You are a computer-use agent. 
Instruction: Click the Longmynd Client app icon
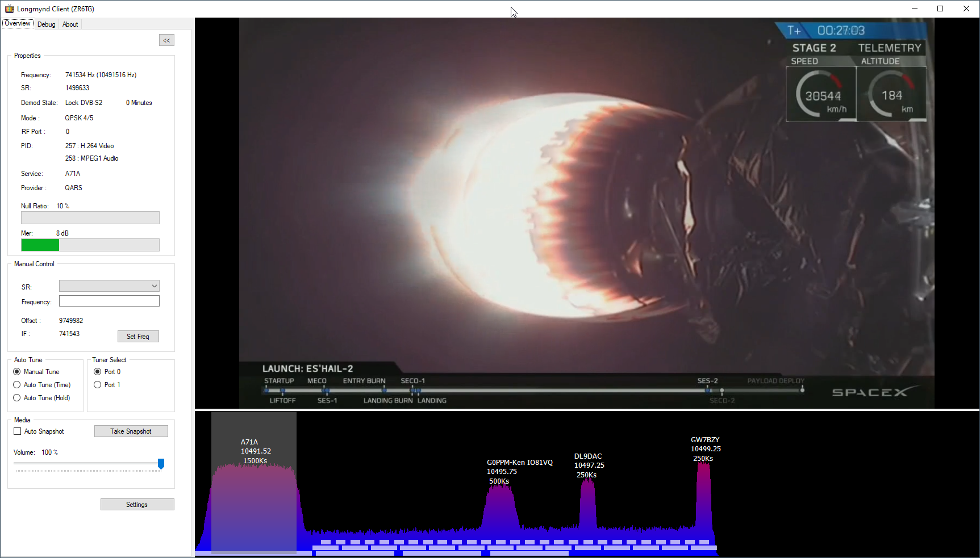(x=9, y=9)
